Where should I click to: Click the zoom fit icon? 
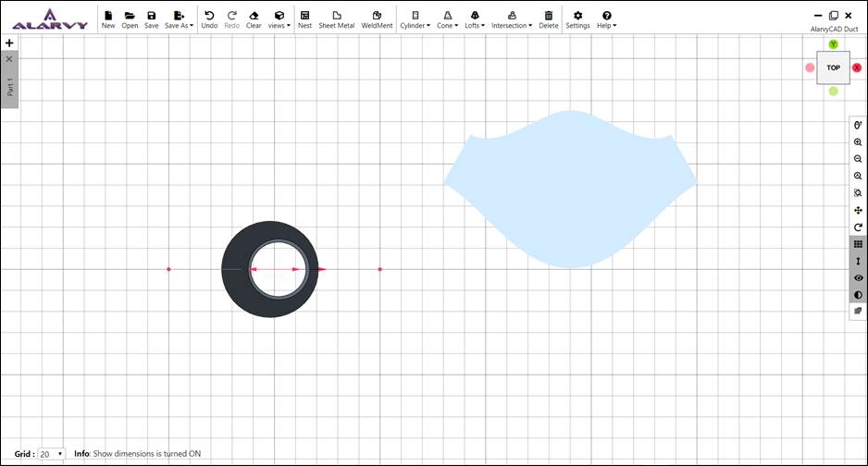pos(858,177)
